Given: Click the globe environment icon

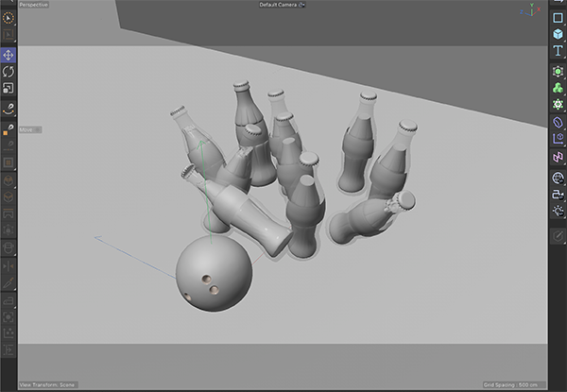Looking at the screenshot, I should pyautogui.click(x=558, y=177).
